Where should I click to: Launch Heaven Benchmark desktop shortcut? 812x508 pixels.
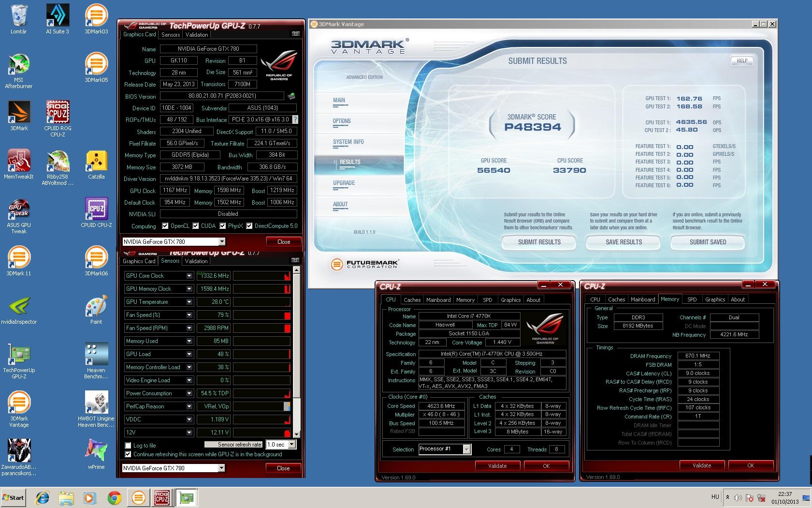(x=96, y=361)
